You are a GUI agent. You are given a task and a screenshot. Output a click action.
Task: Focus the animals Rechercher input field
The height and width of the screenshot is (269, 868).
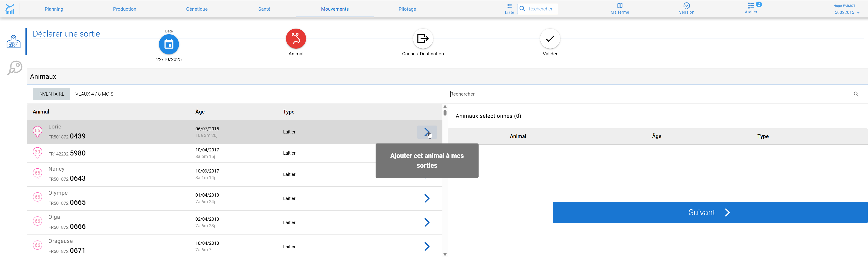coord(651,94)
